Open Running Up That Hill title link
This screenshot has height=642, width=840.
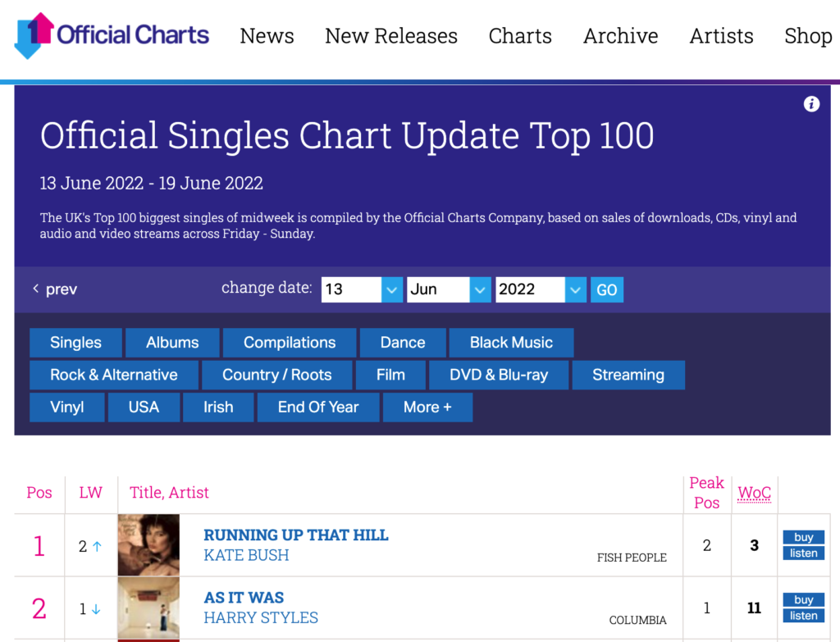[x=296, y=535]
